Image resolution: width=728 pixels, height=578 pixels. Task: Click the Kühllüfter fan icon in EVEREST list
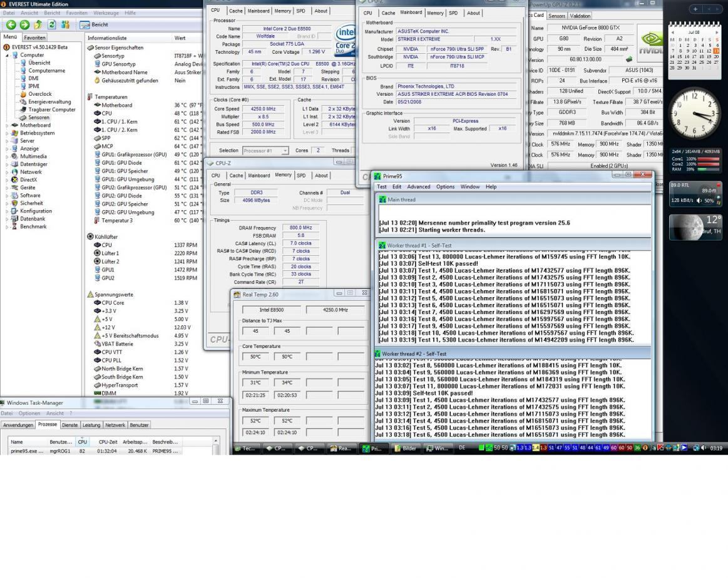pos(90,236)
